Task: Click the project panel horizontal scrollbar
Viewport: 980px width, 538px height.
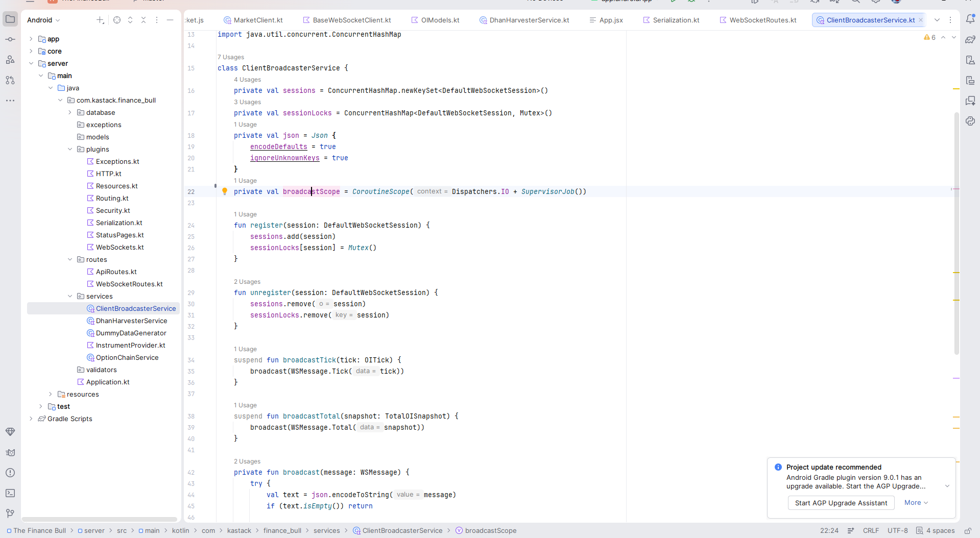Action: point(100,519)
